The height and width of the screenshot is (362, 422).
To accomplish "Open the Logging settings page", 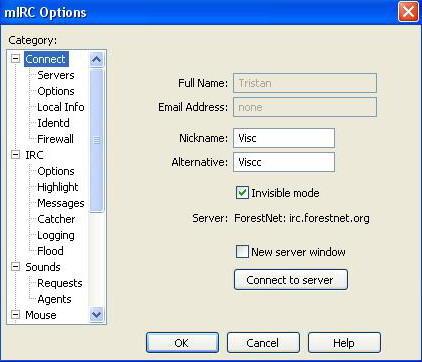I will [56, 235].
